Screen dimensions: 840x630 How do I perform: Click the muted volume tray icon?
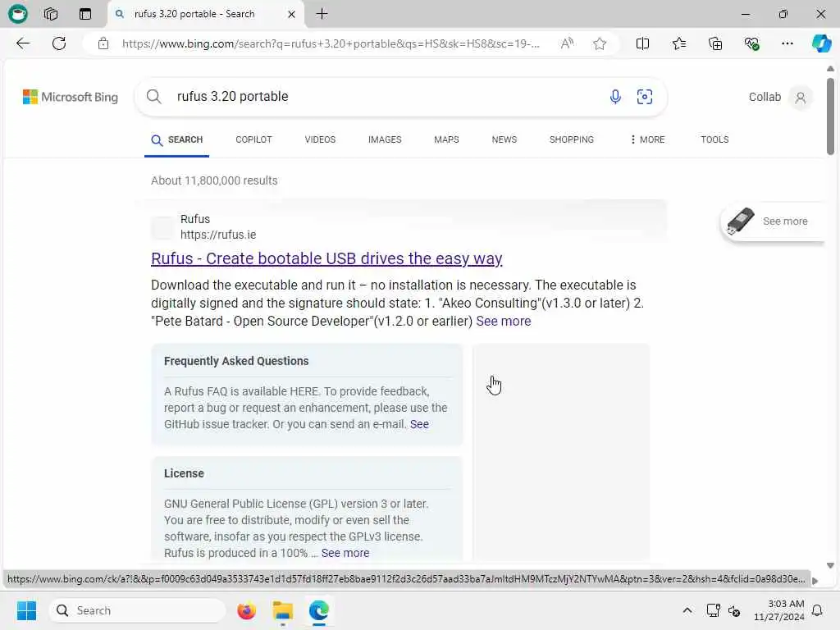734,610
